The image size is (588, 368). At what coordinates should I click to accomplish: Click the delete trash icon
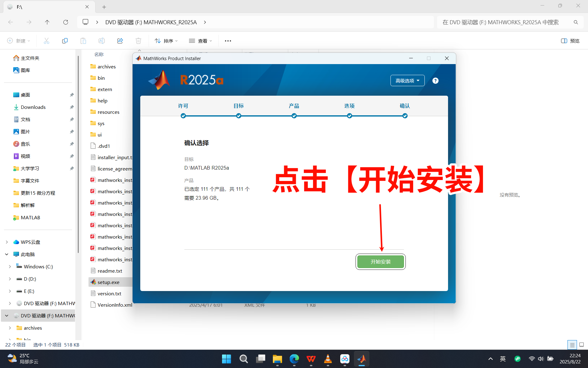[x=138, y=41]
